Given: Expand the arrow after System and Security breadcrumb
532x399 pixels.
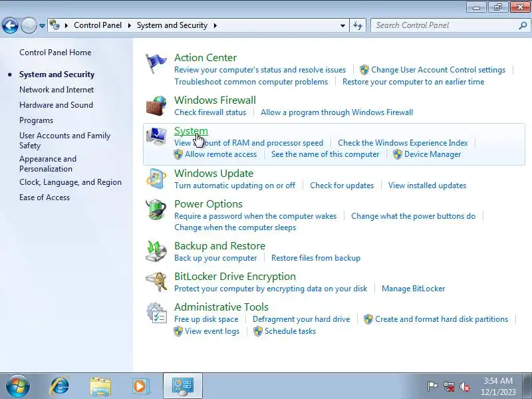Looking at the screenshot, I should [215, 25].
